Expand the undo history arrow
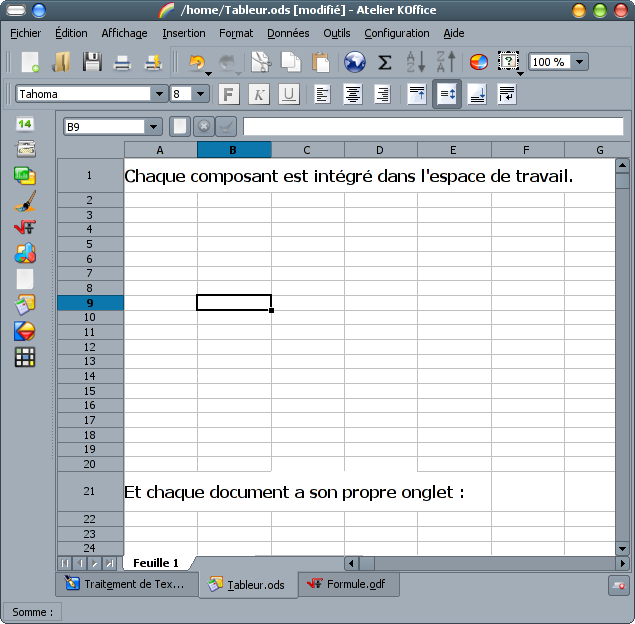The height and width of the screenshot is (624, 635). click(208, 74)
